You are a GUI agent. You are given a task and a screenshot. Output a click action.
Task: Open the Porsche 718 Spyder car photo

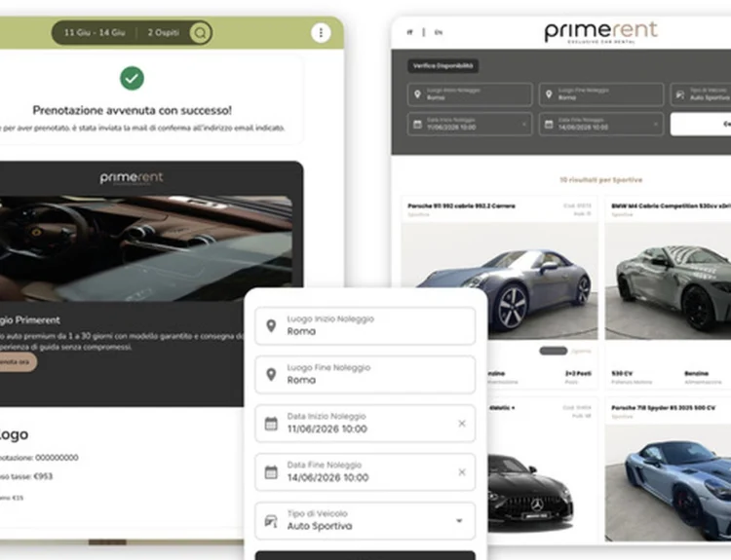(x=668, y=483)
